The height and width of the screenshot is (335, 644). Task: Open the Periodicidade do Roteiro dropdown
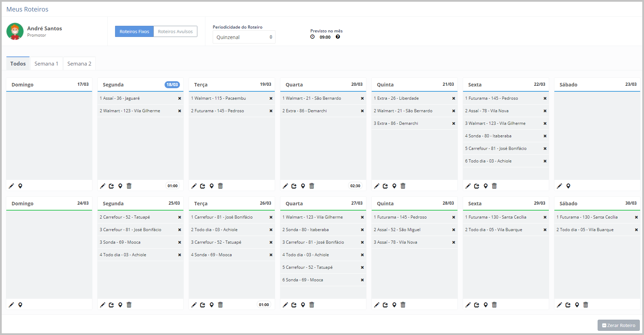(x=244, y=37)
